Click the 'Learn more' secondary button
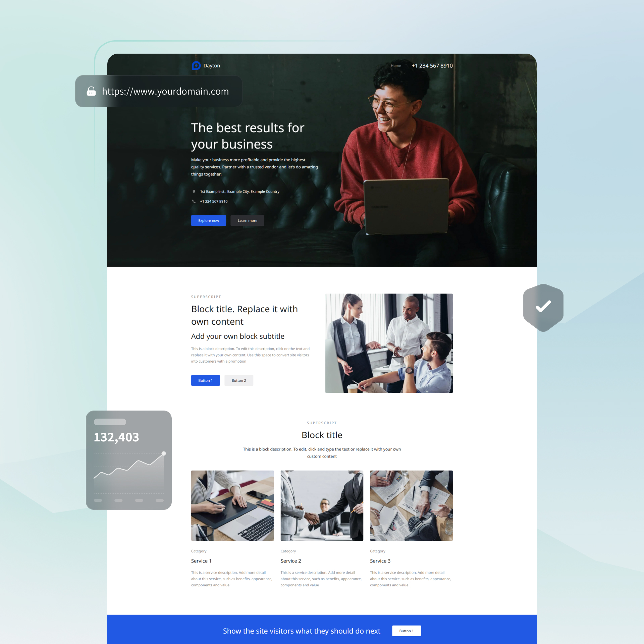644x644 pixels. (x=247, y=221)
